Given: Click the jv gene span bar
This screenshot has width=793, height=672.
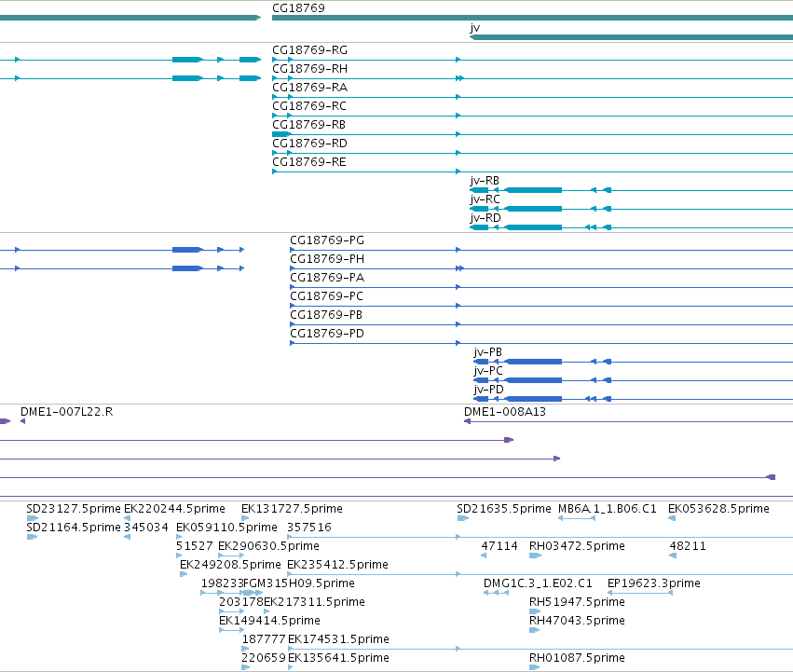Looking at the screenshot, I should pos(631,37).
